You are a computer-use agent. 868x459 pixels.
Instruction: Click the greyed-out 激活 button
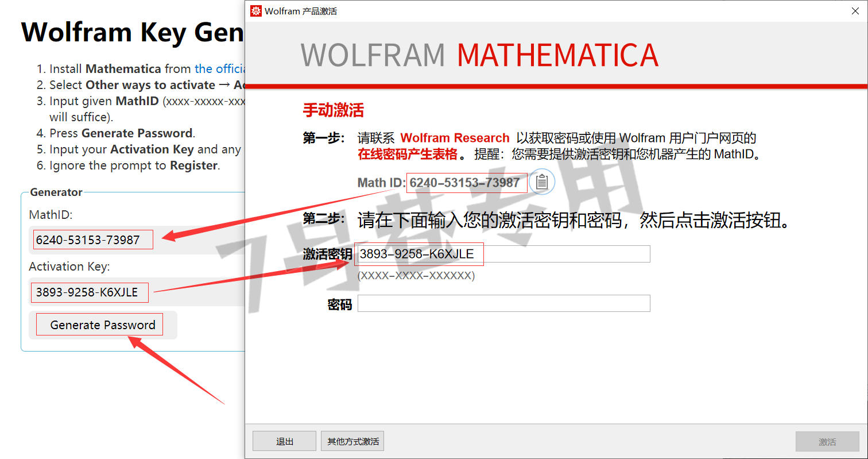[827, 441]
